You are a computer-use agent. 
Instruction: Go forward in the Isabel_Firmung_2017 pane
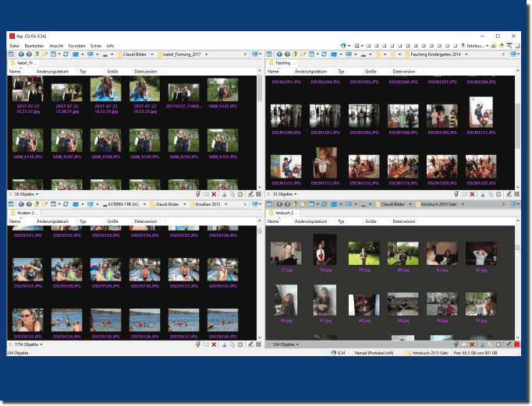tap(29, 55)
